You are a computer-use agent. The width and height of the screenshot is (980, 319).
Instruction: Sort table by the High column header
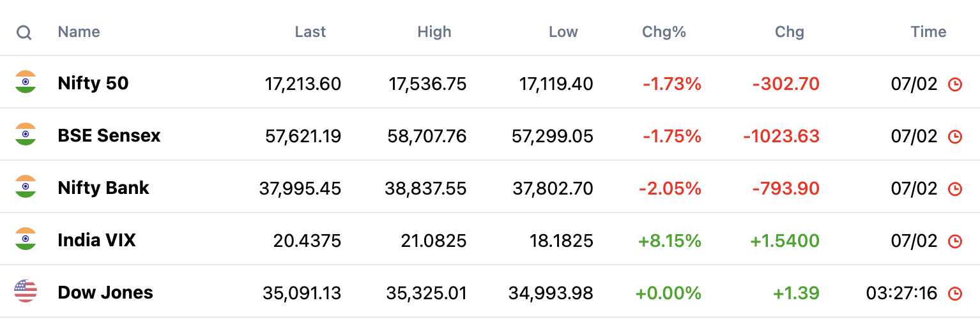pyautogui.click(x=434, y=32)
